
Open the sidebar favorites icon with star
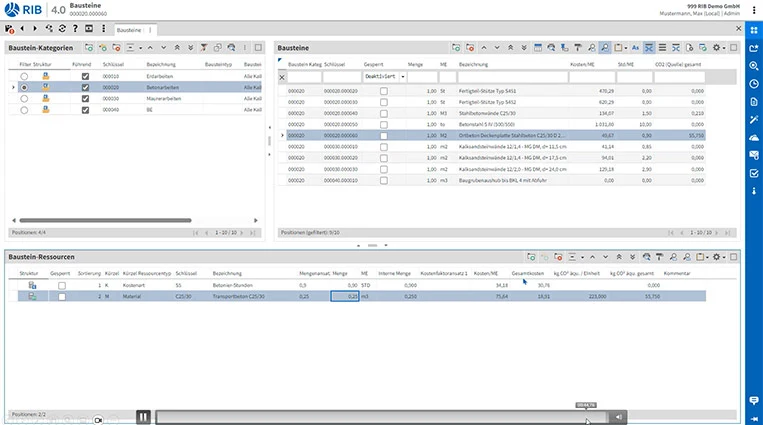pos(754,48)
